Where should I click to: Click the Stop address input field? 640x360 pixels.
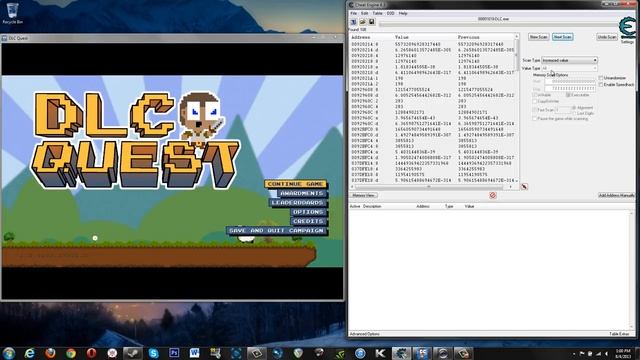pos(570,89)
